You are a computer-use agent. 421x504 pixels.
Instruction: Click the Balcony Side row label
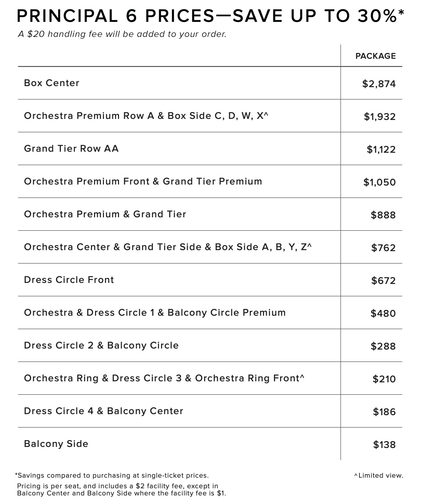56,444
